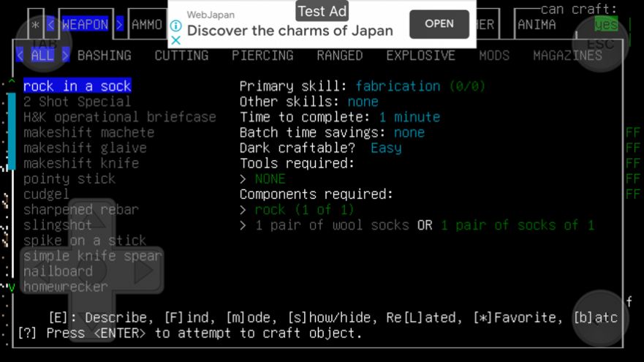Open the ad info icon
The height and width of the screenshot is (362, 644).
coord(175,26)
